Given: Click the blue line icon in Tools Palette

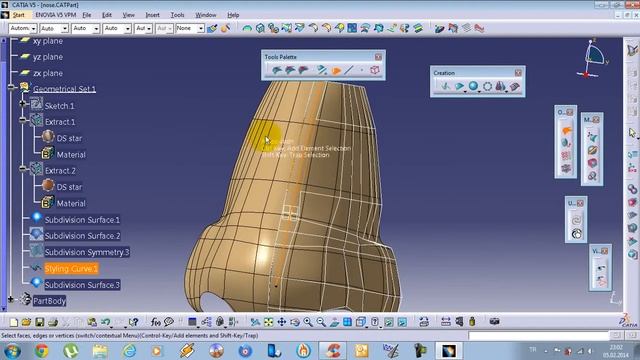Looking at the screenshot, I should point(349,70).
